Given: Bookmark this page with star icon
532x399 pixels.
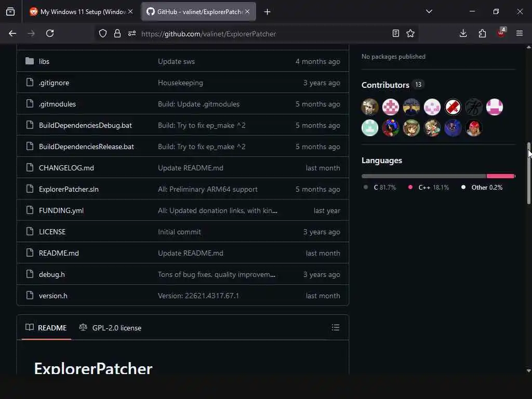Looking at the screenshot, I should (410, 34).
